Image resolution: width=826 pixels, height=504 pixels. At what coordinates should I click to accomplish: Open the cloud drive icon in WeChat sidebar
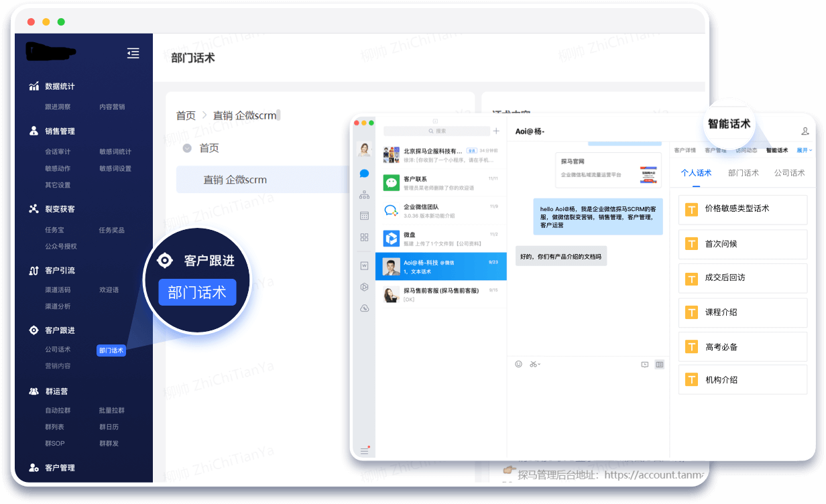[364, 308]
